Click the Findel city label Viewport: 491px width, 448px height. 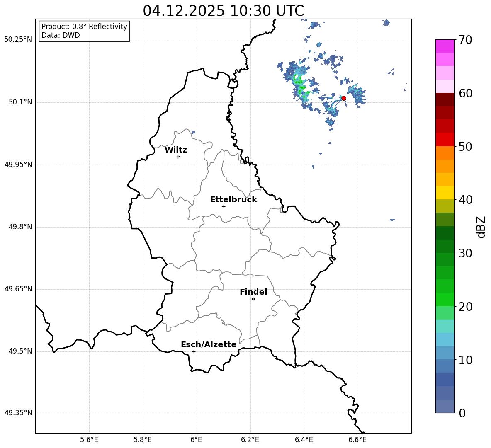(x=253, y=292)
